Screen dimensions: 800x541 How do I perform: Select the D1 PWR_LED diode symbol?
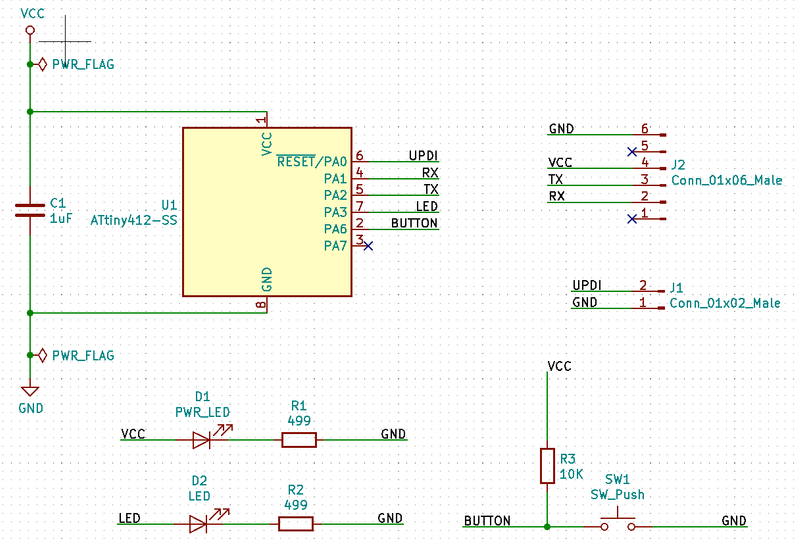[x=203, y=439]
